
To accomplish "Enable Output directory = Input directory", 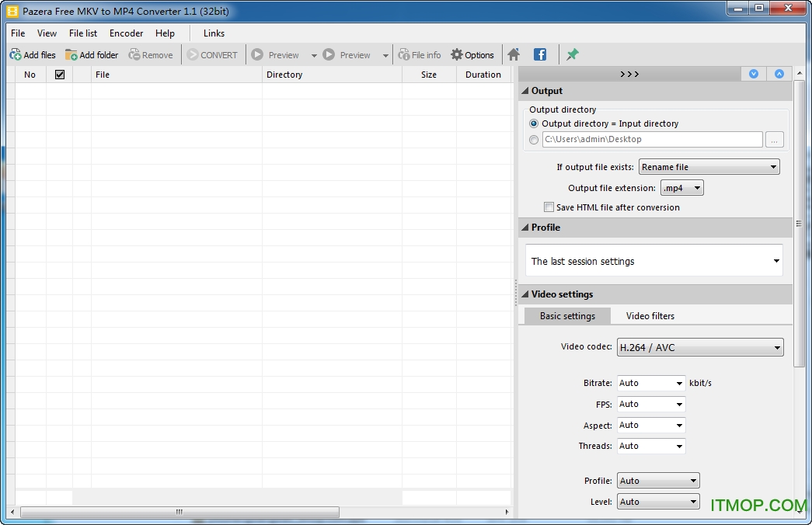I will click(535, 123).
